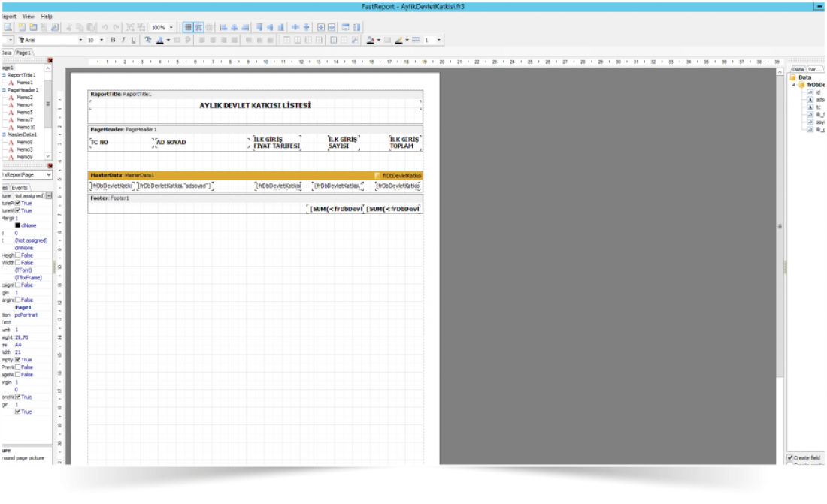The height and width of the screenshot is (504, 827).
Task: Open the object selector combo box
Action: tap(27, 174)
